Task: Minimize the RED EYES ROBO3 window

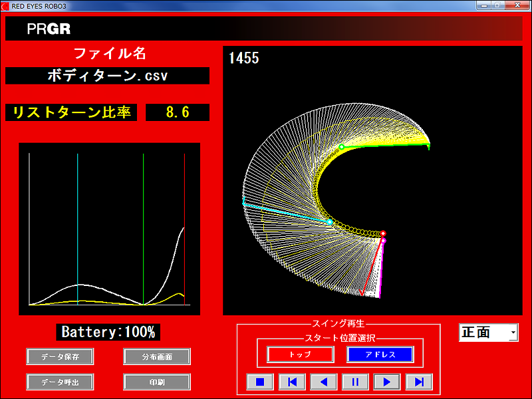Action: coord(484,5)
